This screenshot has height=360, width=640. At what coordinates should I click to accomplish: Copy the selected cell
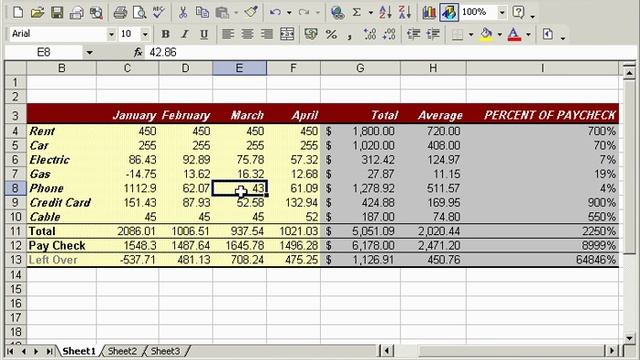pos(202,13)
